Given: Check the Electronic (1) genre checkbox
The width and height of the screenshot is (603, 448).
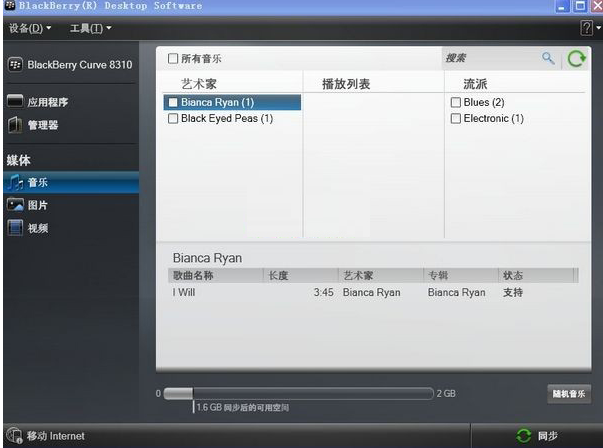Looking at the screenshot, I should (x=456, y=118).
